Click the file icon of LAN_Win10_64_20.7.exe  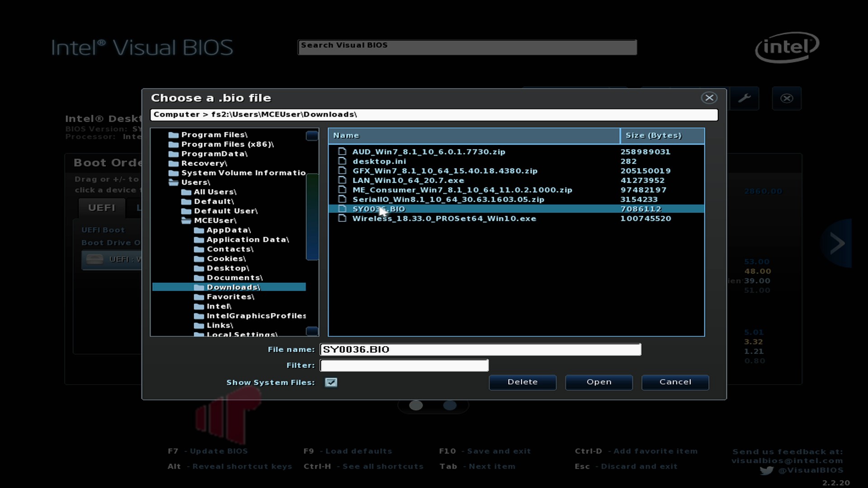(x=342, y=180)
